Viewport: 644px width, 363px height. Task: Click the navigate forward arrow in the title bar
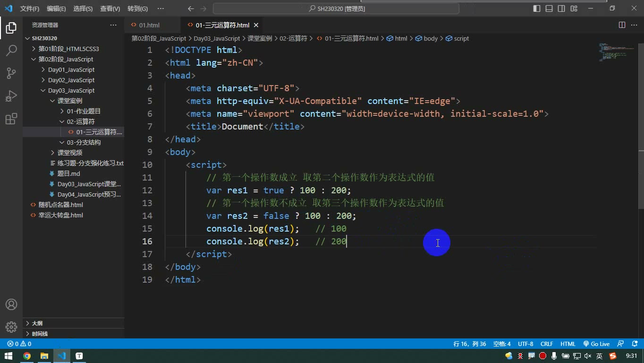[x=203, y=9]
